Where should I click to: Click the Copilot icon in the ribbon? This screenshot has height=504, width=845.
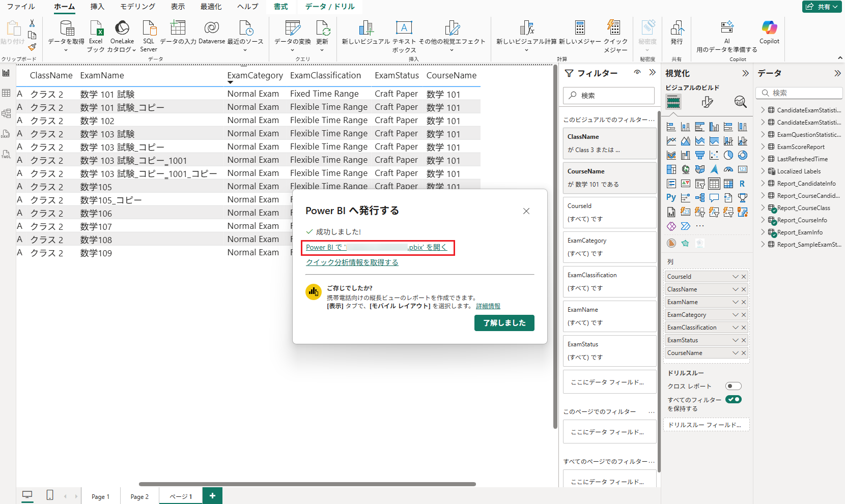[769, 28]
